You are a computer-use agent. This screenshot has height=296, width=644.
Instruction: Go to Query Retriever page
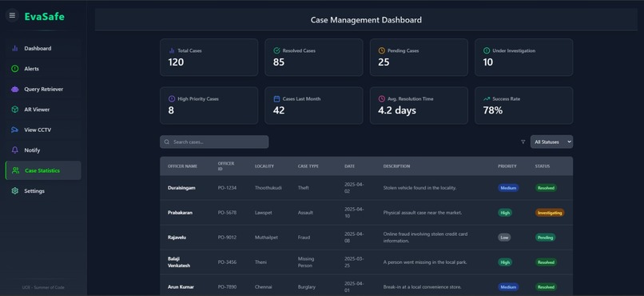[x=43, y=90]
